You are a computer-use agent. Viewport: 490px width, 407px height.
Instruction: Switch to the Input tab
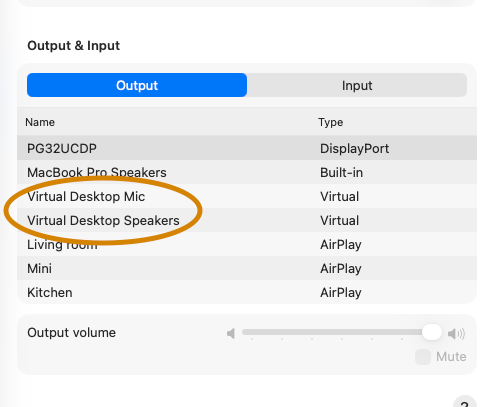point(357,85)
